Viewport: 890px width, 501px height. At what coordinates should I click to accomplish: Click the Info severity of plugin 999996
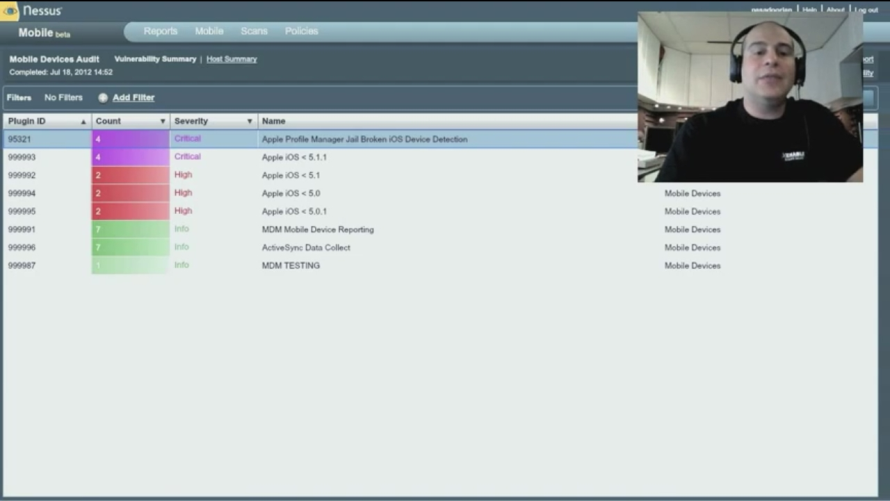click(x=182, y=247)
